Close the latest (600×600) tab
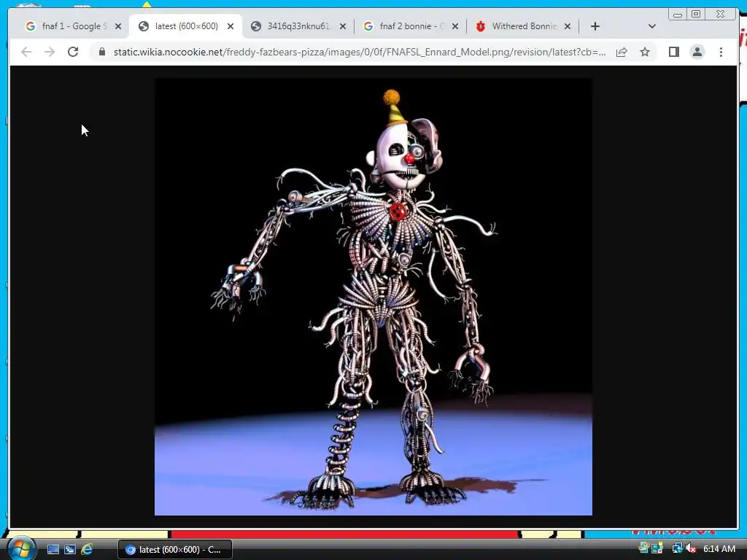 point(231,26)
